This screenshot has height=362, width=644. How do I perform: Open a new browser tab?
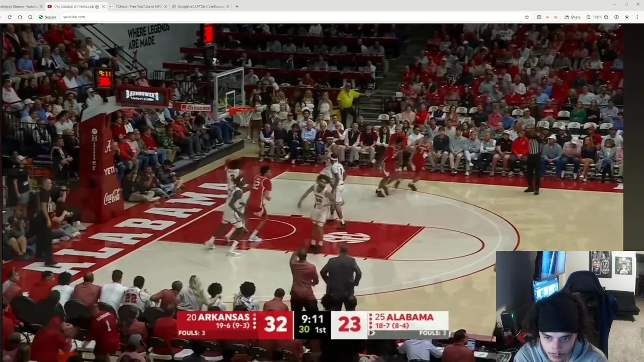pos(237,7)
